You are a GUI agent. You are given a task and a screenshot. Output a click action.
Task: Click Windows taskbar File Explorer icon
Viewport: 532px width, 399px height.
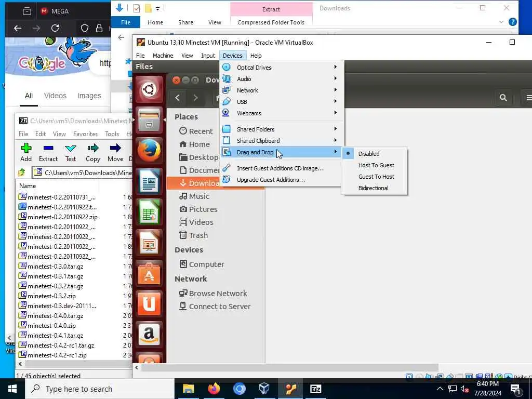188,389
